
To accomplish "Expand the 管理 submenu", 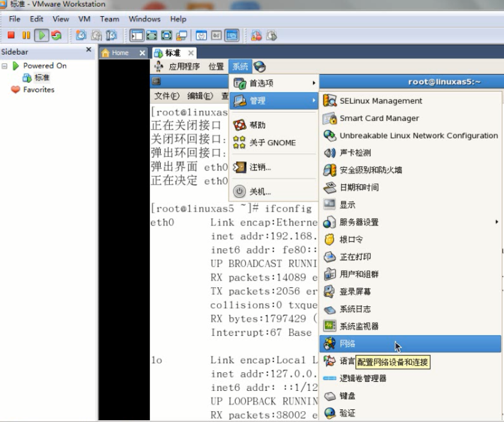I will (274, 101).
